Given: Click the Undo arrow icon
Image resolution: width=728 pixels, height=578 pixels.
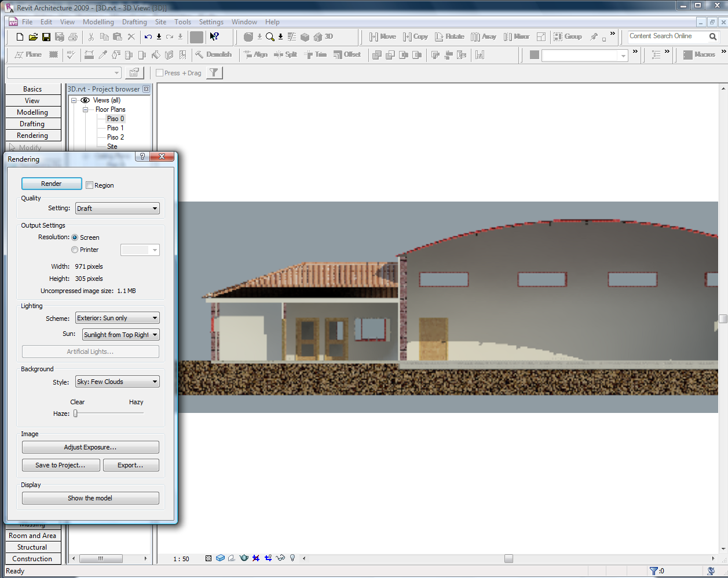Looking at the screenshot, I should click(x=148, y=37).
